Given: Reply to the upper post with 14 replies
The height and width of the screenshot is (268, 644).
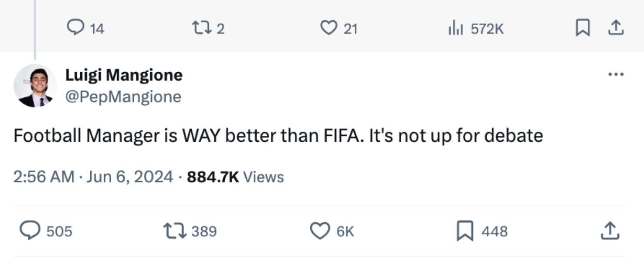Looking at the screenshot, I should click(x=75, y=28).
